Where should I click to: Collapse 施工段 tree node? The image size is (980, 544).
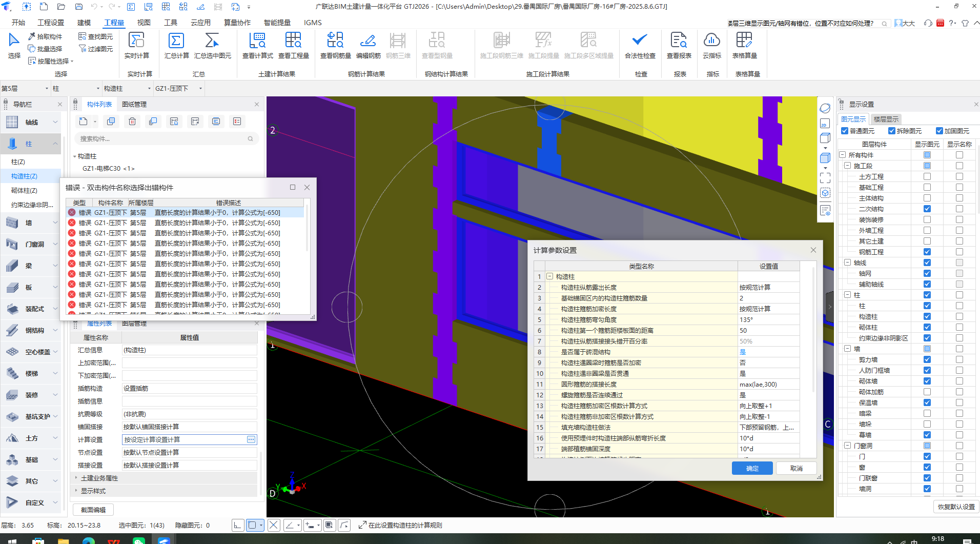click(847, 166)
